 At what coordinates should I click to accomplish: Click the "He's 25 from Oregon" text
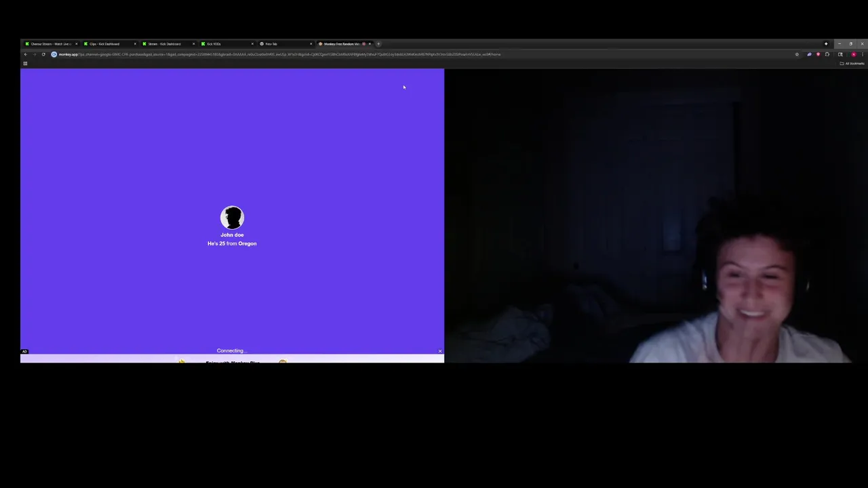pos(232,243)
